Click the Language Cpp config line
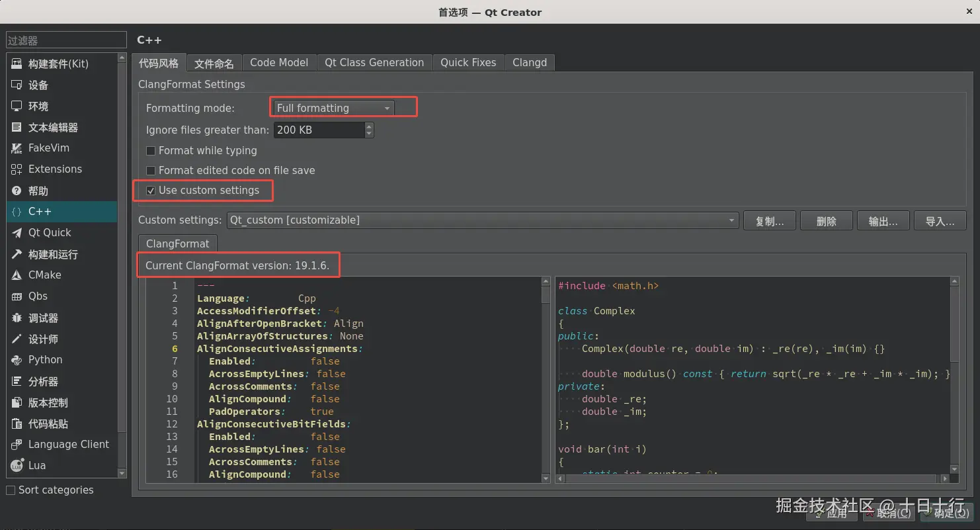This screenshot has width=980, height=530. click(x=257, y=298)
